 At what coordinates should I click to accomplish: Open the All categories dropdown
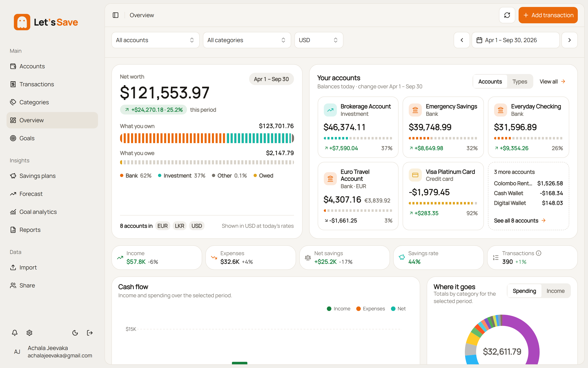pos(247,40)
